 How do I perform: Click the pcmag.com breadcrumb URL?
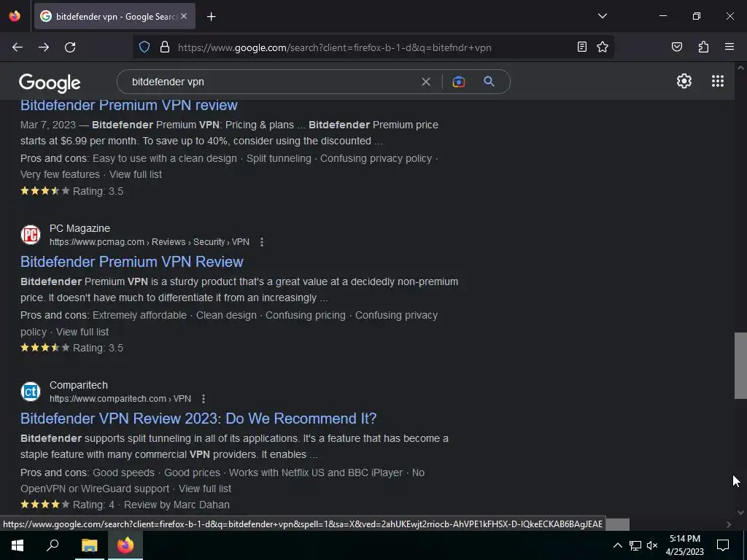pyautogui.click(x=149, y=242)
